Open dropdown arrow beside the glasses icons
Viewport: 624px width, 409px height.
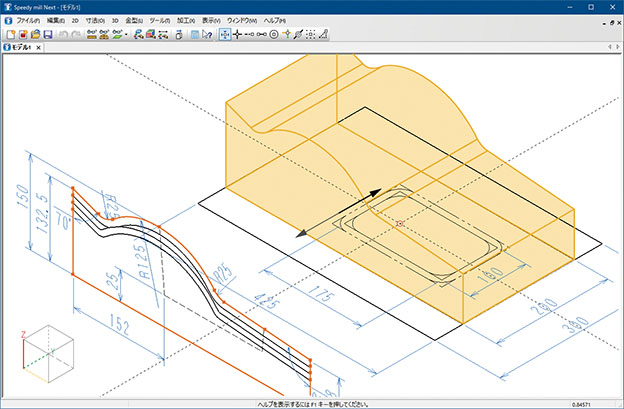tap(127, 33)
